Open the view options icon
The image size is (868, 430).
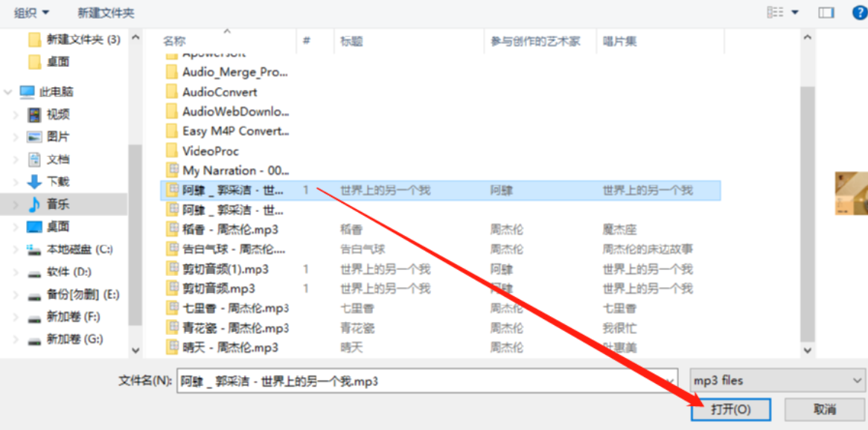tap(776, 12)
